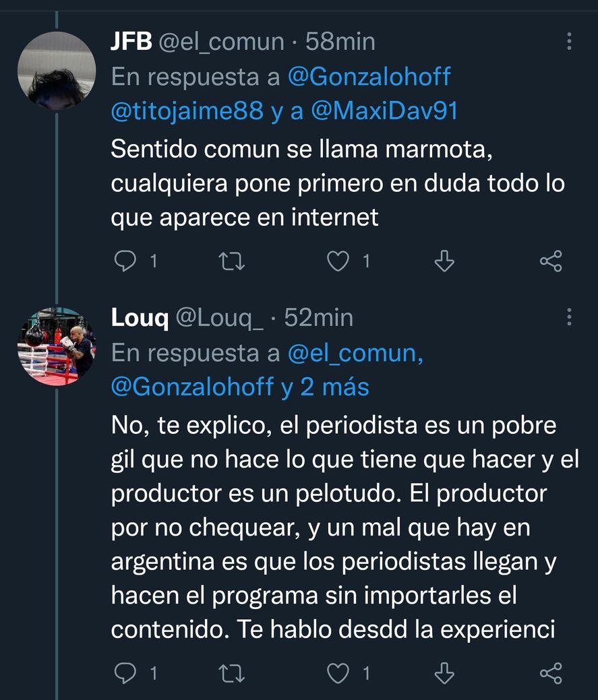Reply to JFB's tweet
The width and height of the screenshot is (598, 700).
point(125,261)
